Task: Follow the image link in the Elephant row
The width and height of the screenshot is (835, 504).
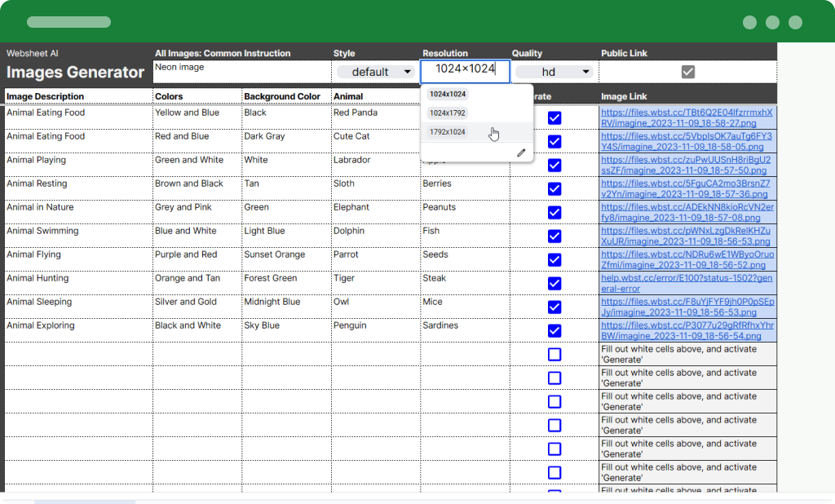Action: 687,213
